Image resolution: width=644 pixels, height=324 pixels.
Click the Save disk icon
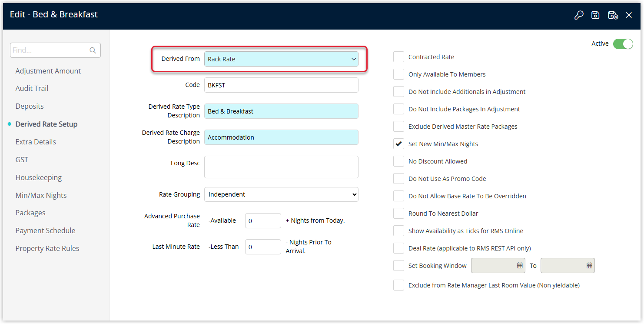(595, 15)
